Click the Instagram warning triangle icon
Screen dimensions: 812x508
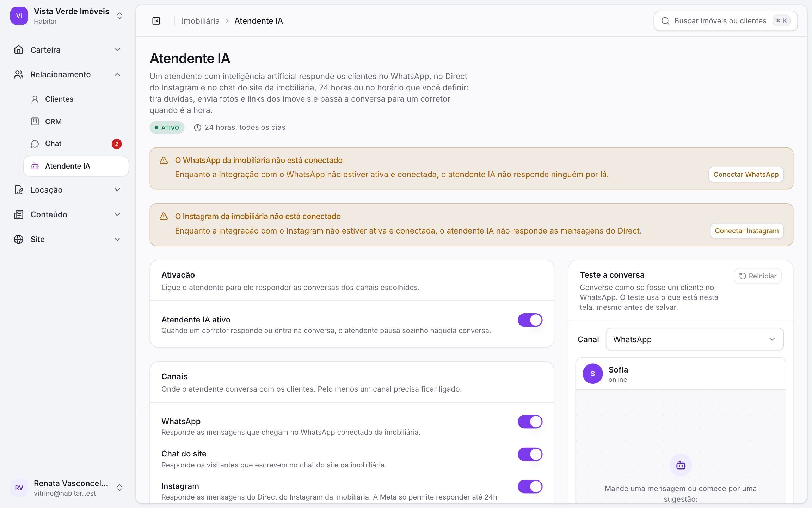[x=164, y=216]
